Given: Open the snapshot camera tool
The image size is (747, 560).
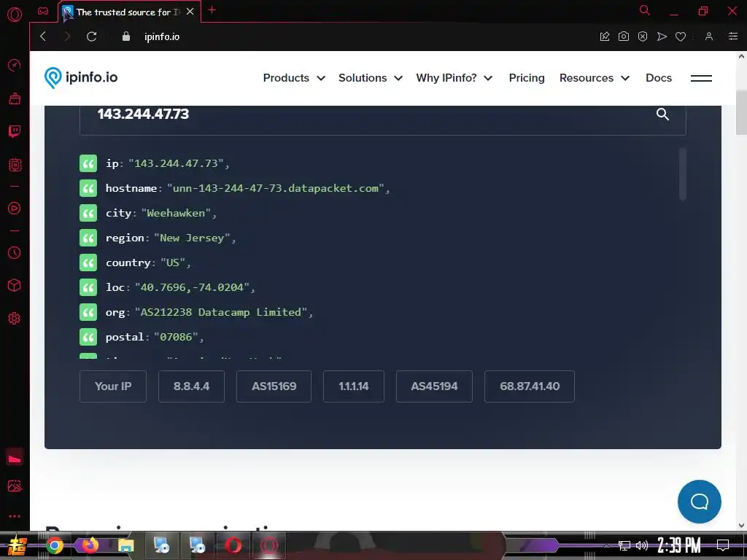Looking at the screenshot, I should point(624,36).
